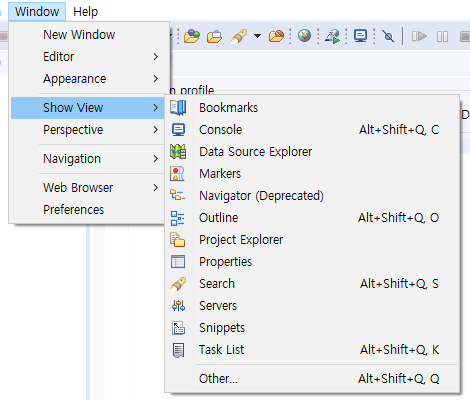
Task: Select New Window menu entry
Action: (x=89, y=35)
